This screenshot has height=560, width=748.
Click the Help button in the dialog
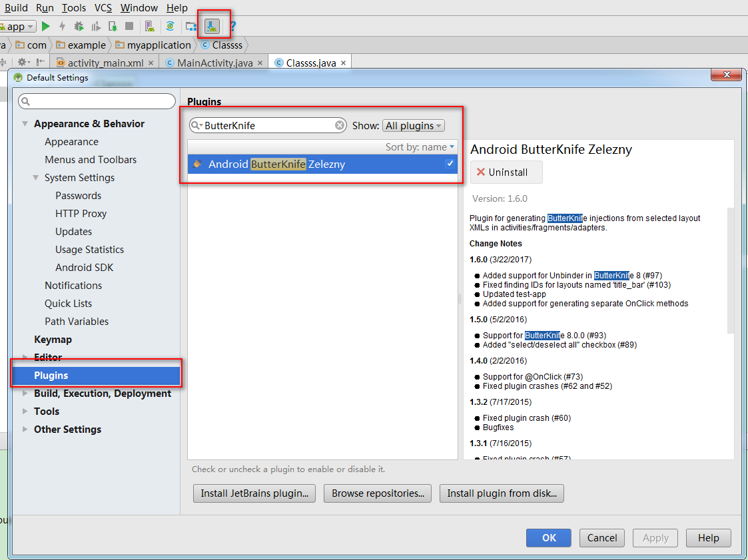tap(709, 538)
